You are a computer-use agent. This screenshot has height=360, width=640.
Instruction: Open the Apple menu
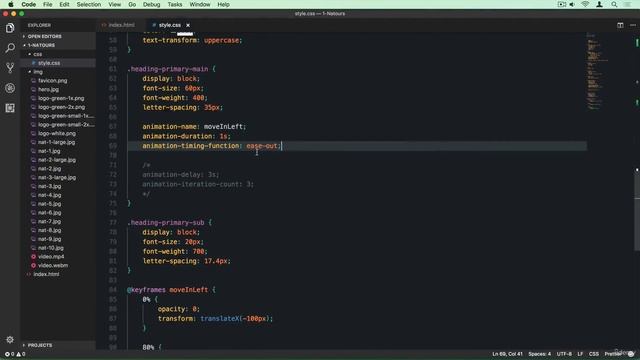(11, 4)
